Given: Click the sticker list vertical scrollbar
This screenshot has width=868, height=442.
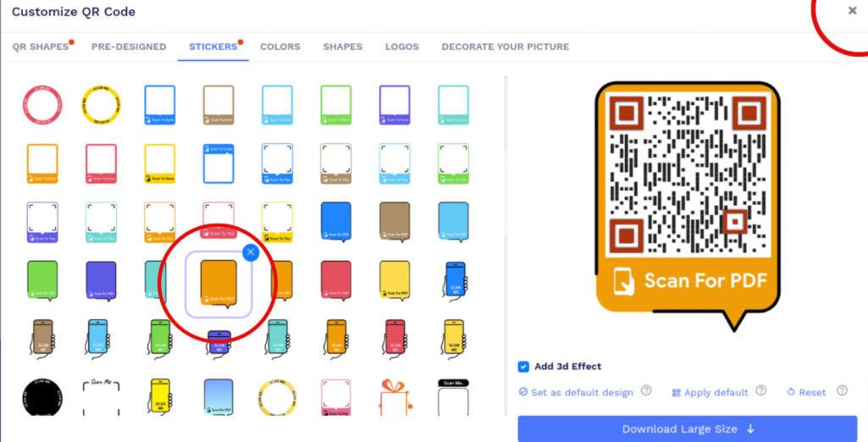Looking at the screenshot, I should tap(505, 246).
